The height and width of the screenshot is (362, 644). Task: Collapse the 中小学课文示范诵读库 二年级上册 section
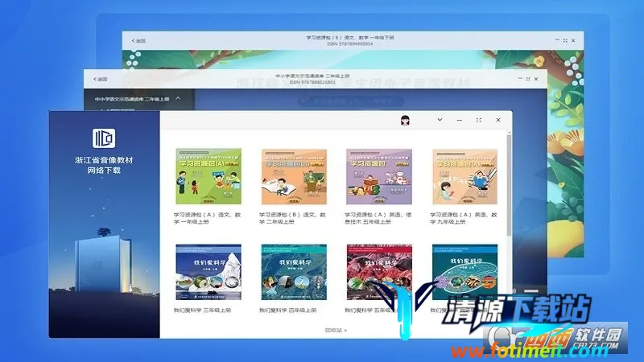178,99
